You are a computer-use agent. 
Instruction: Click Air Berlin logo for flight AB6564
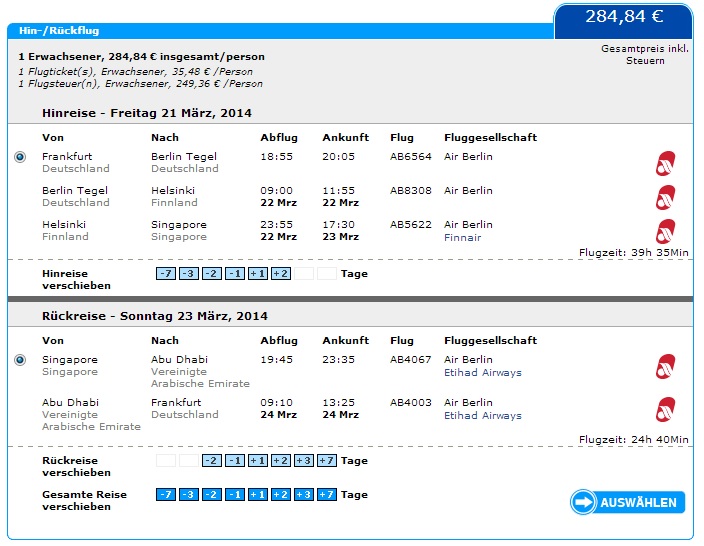(665, 163)
